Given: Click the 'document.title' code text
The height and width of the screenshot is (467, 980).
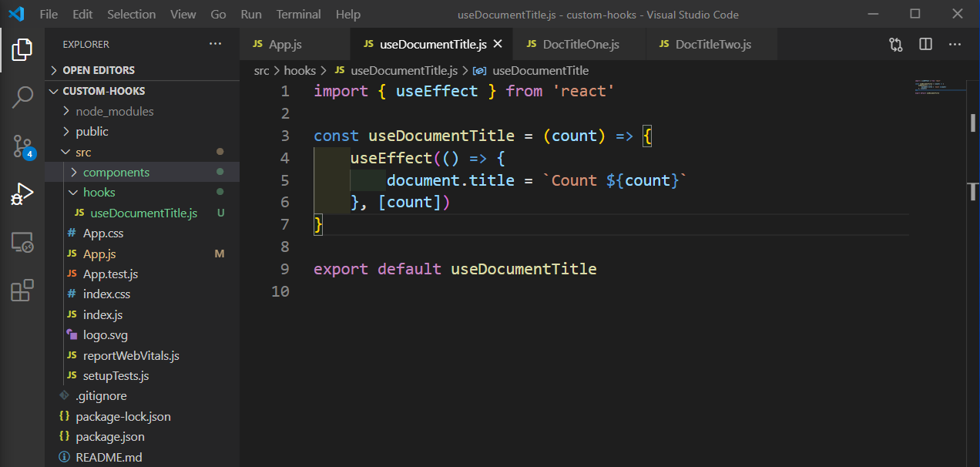Looking at the screenshot, I should pos(451,180).
